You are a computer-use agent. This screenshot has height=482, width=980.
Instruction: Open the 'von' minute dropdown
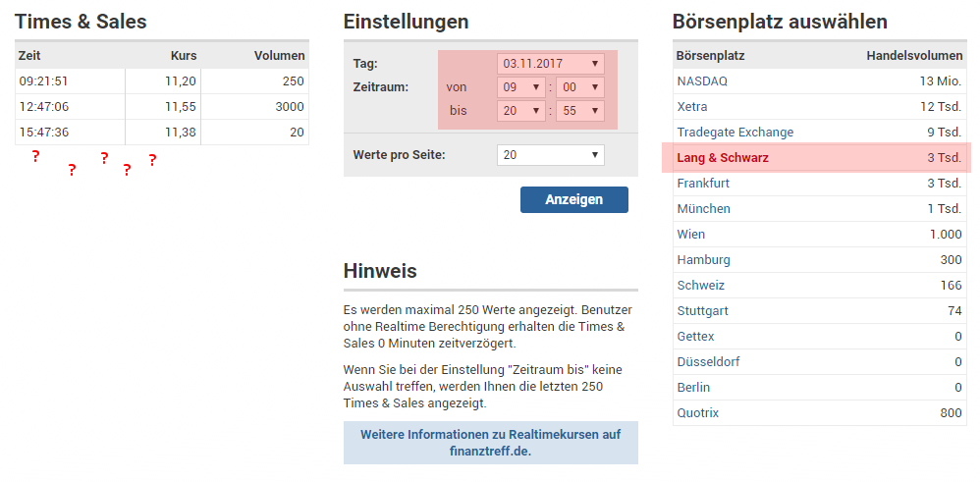coord(579,86)
